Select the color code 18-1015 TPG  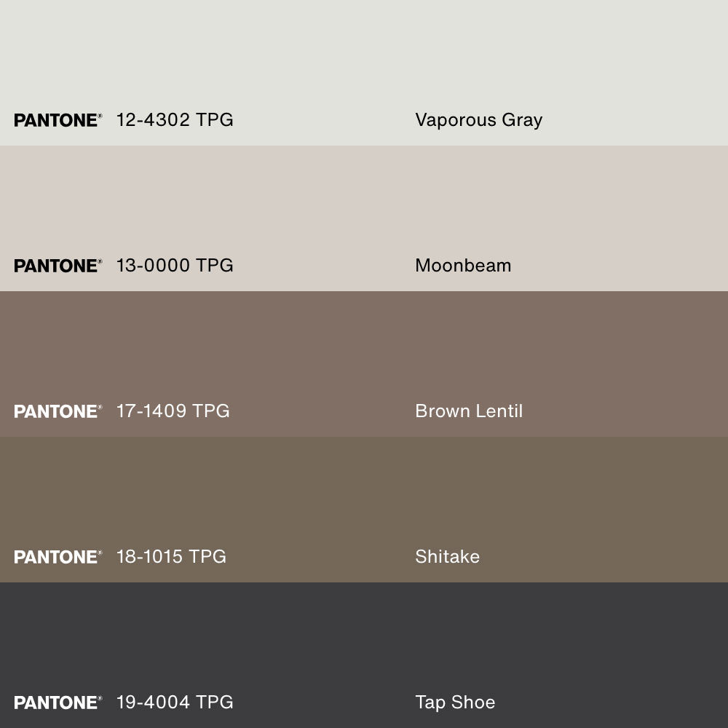pyautogui.click(x=171, y=557)
